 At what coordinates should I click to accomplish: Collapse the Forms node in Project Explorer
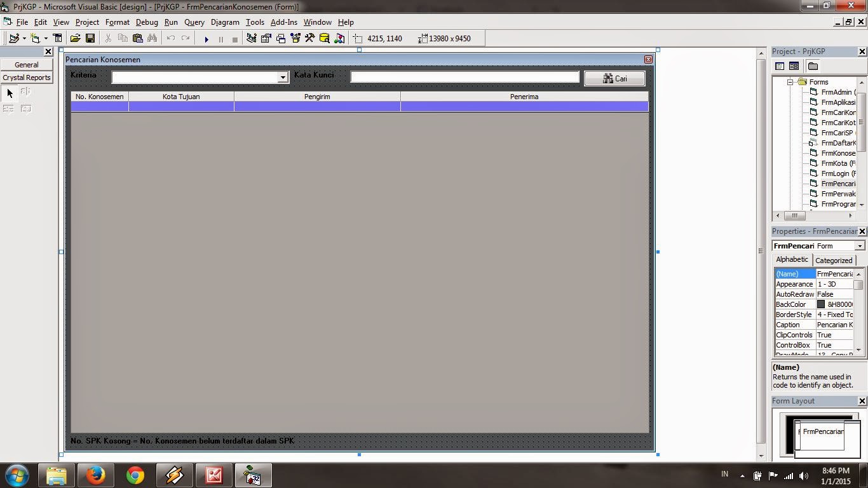point(790,81)
